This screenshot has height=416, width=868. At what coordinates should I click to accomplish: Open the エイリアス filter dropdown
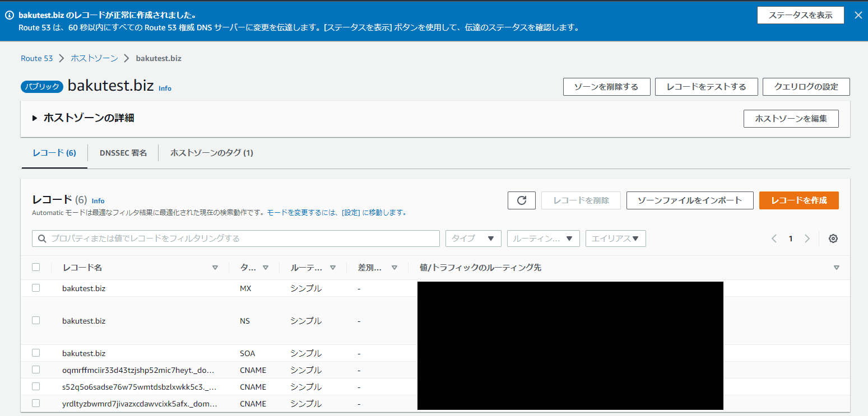pos(616,239)
